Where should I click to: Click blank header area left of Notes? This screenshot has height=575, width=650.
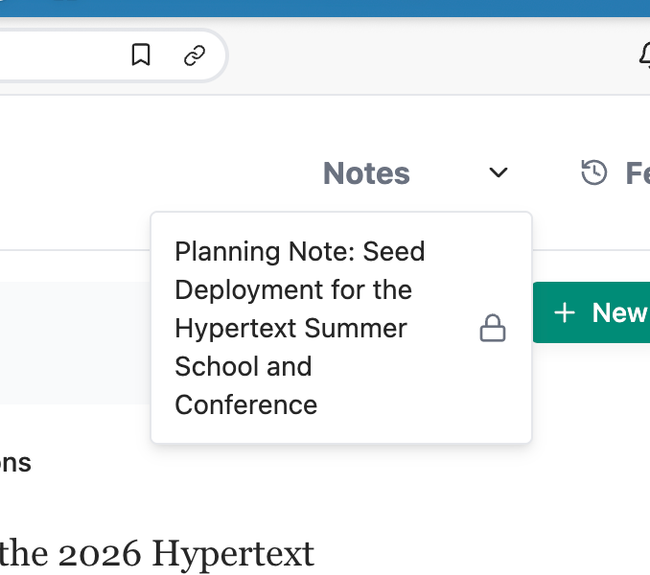coord(150,173)
